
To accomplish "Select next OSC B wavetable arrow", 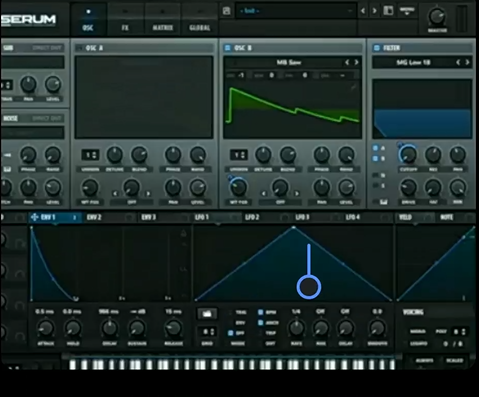I will tap(356, 62).
